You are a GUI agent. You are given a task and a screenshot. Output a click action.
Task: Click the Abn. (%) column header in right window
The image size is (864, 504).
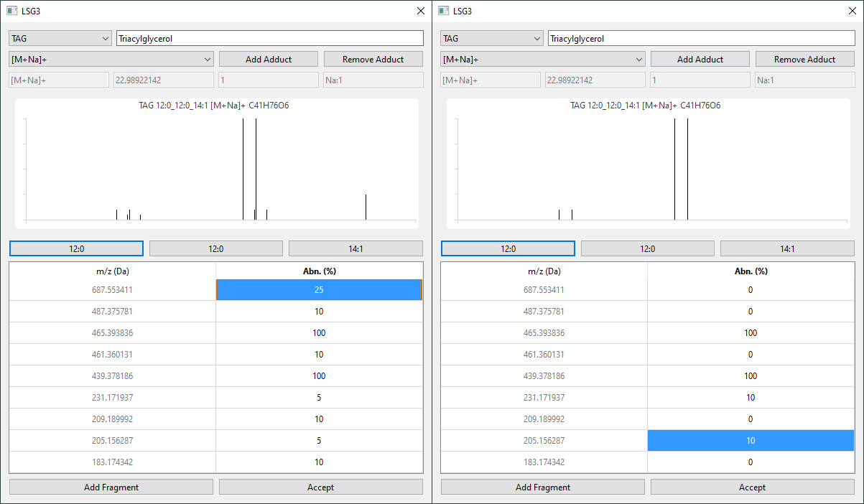pyautogui.click(x=751, y=271)
